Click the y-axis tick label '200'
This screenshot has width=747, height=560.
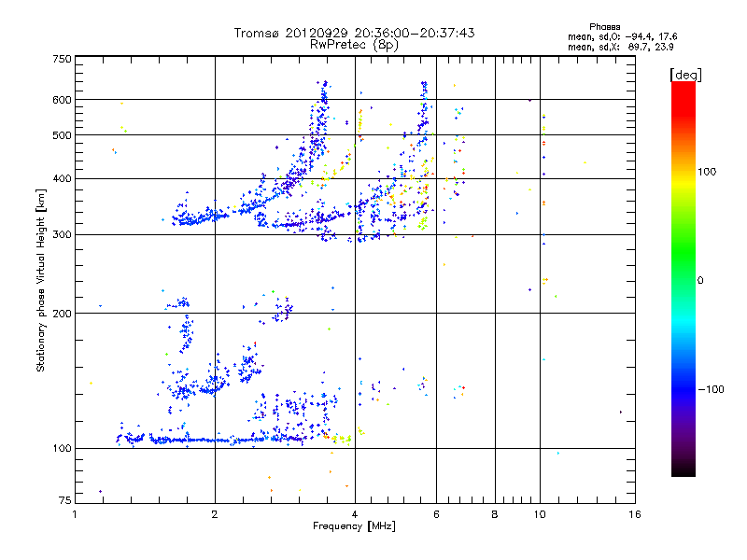pos(62,314)
